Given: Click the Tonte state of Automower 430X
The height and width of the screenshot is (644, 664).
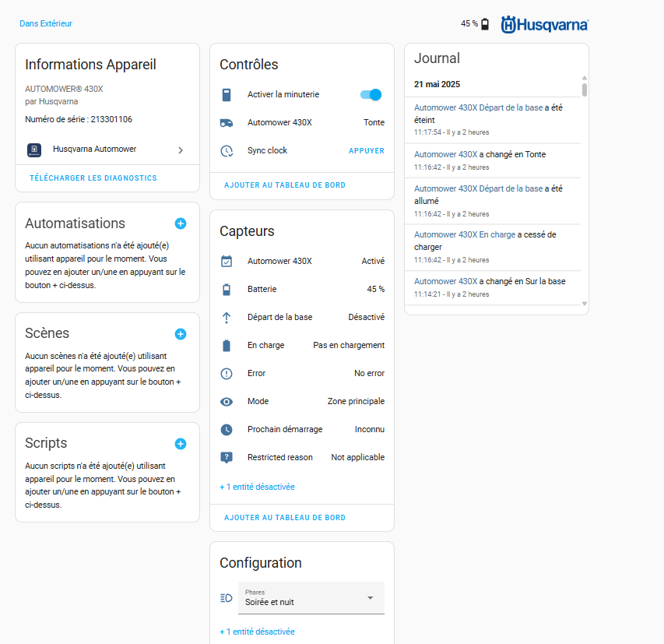Looking at the screenshot, I should pos(374,122).
